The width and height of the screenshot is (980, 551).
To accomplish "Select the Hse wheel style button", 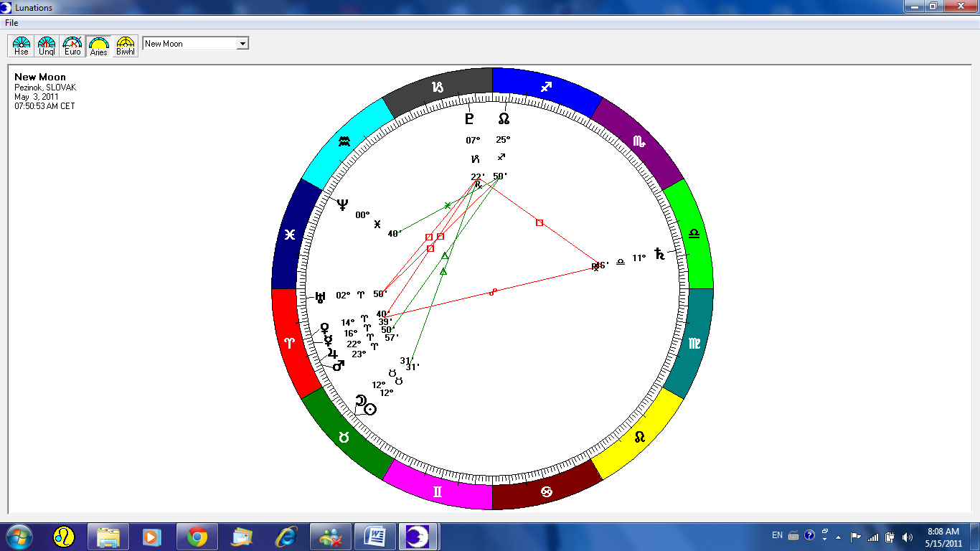I will tap(22, 46).
